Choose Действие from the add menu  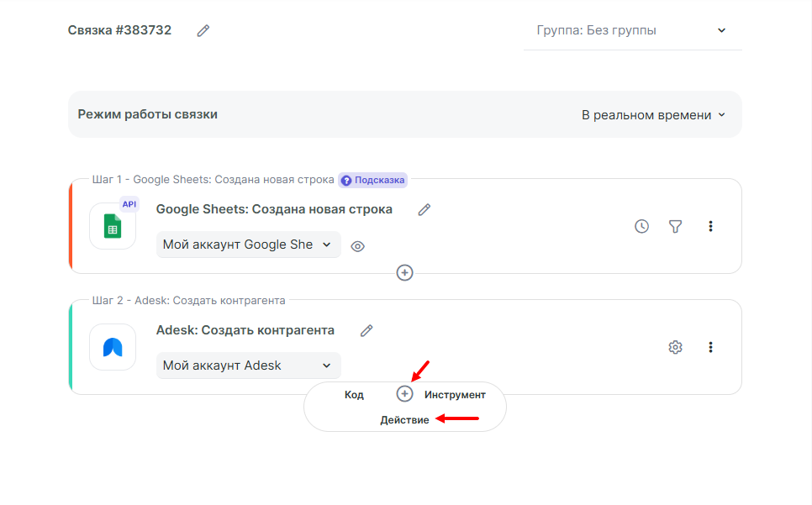(x=404, y=419)
